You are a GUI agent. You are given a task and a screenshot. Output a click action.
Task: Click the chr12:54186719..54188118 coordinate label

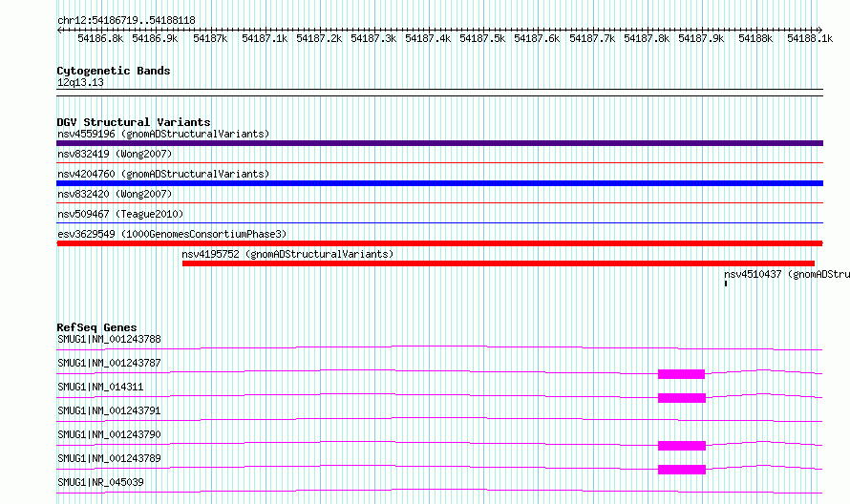(126, 20)
